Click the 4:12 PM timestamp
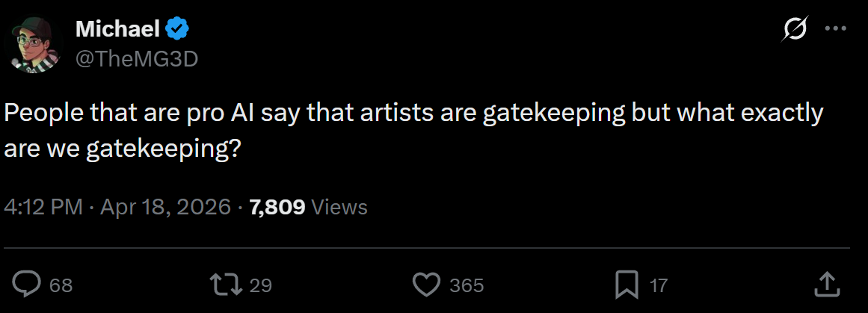868x313 pixels. 43,207
